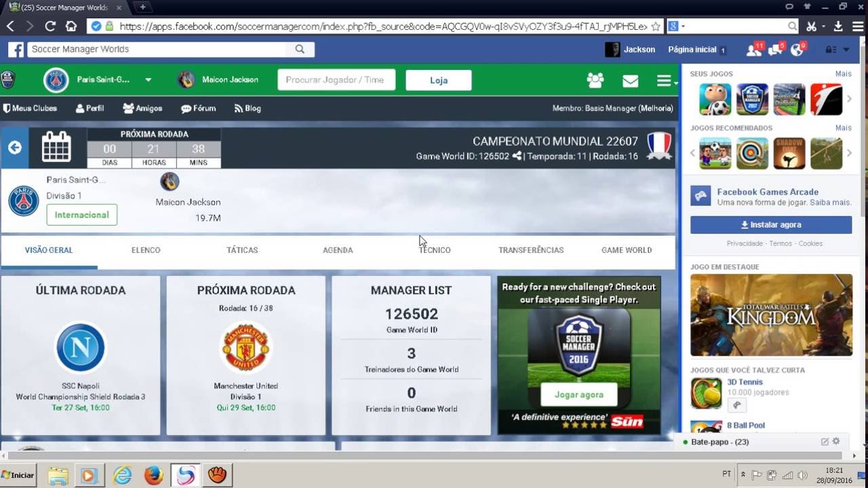Go back with the blue arrow button
The image size is (868, 488).
[14, 148]
